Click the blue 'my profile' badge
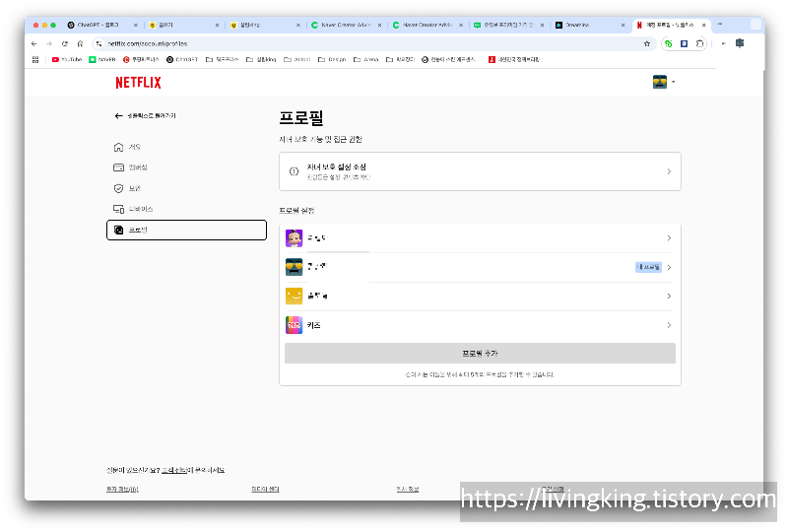 648,267
